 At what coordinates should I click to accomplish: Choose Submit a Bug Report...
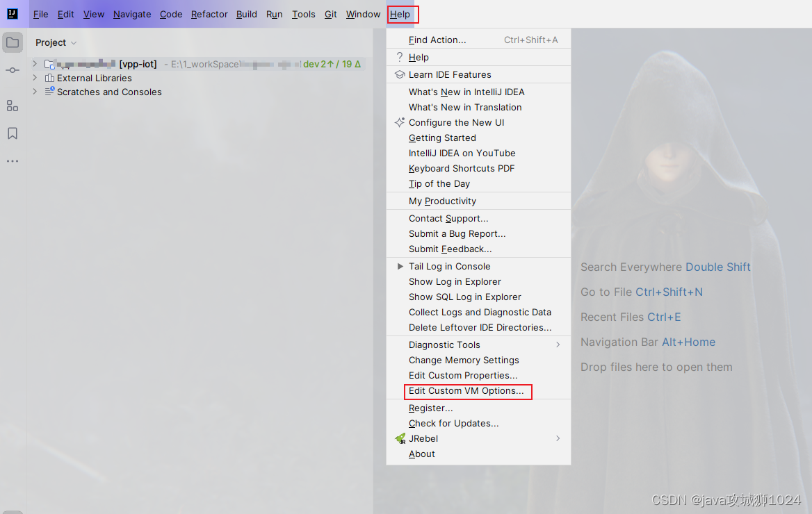click(x=478, y=233)
